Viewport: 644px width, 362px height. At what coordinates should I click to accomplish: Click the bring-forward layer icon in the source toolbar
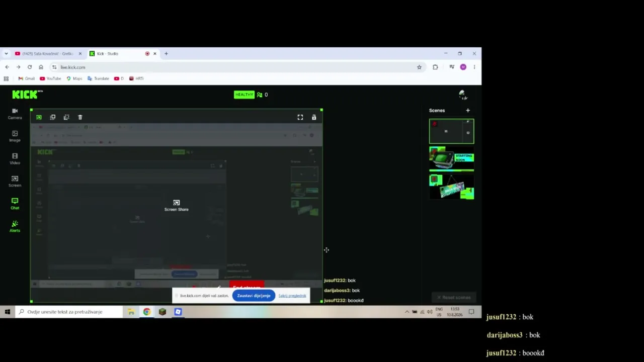(53, 117)
